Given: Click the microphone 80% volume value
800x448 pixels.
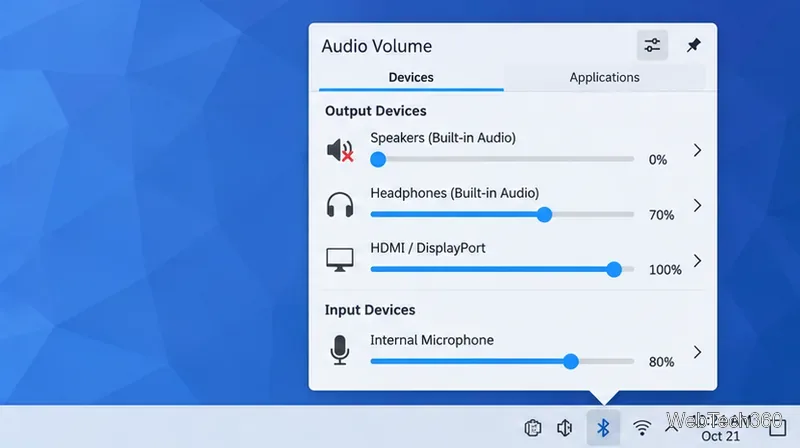Looking at the screenshot, I should tap(661, 362).
